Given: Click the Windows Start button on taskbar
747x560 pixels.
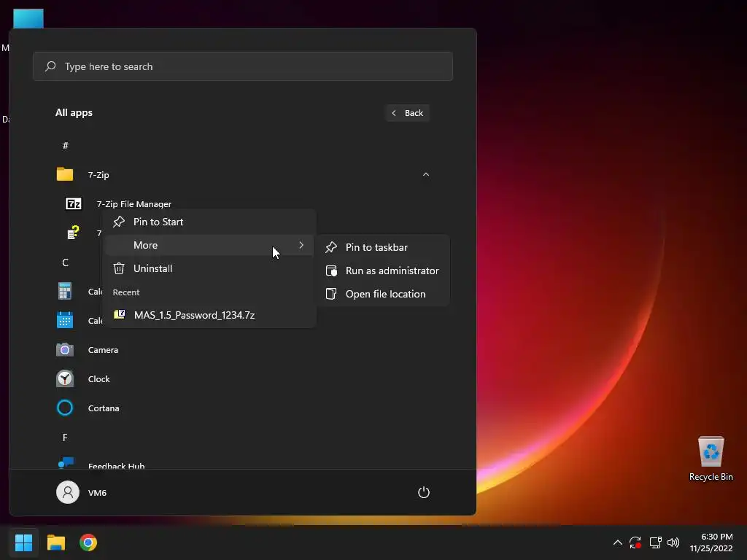Looking at the screenshot, I should (x=23, y=542).
